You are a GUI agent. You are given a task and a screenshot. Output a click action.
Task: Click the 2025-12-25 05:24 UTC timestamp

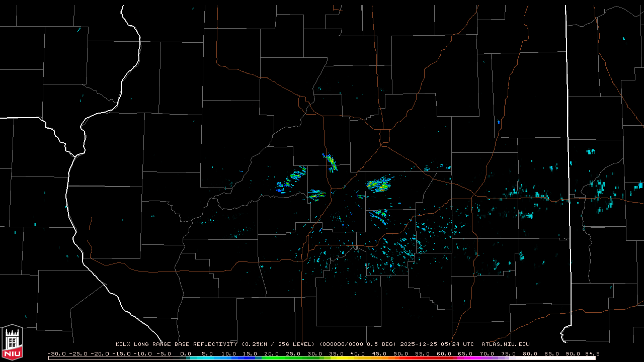tap(437, 344)
